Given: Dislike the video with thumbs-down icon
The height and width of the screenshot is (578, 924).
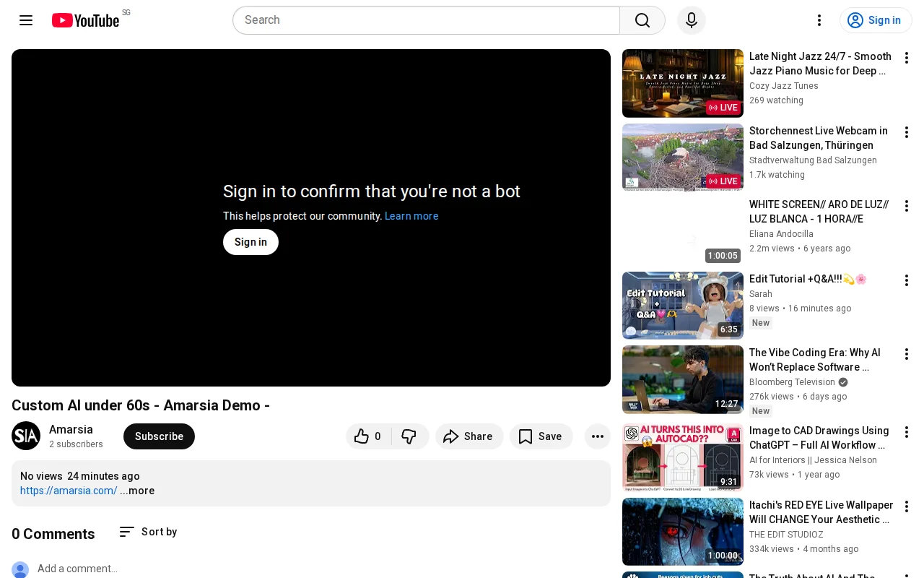Looking at the screenshot, I should [x=409, y=436].
